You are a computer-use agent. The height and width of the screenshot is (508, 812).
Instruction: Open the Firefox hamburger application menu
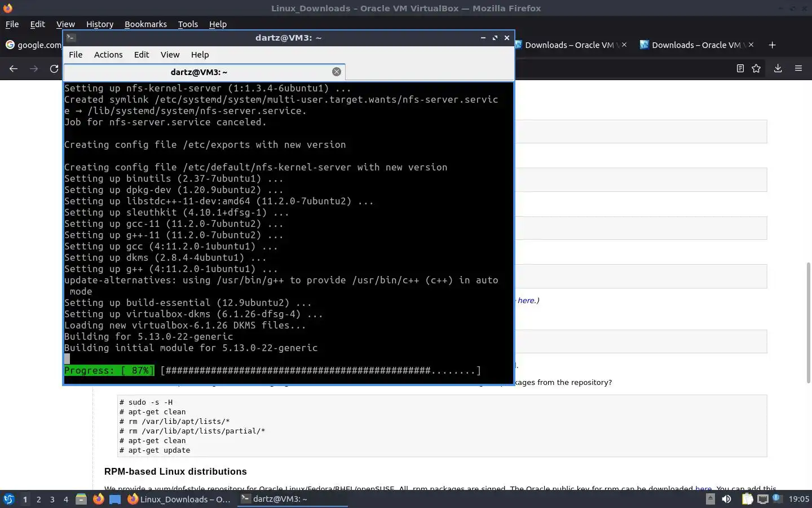(x=798, y=68)
